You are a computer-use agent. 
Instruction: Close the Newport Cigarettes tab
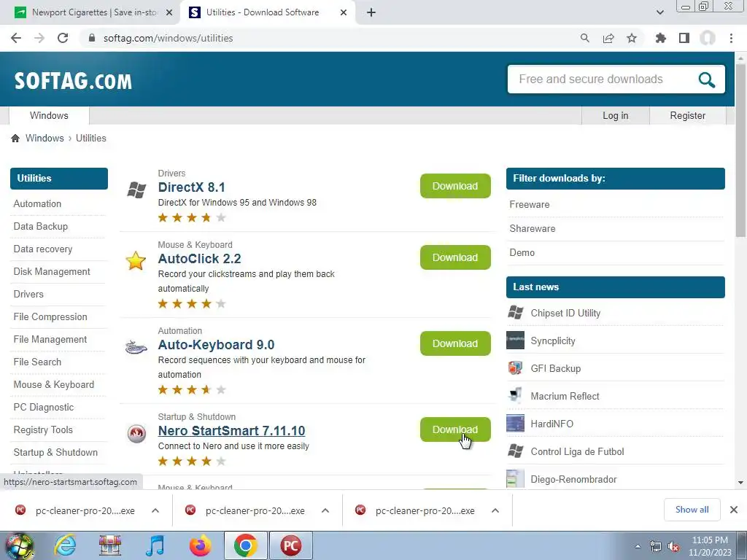pos(169,12)
